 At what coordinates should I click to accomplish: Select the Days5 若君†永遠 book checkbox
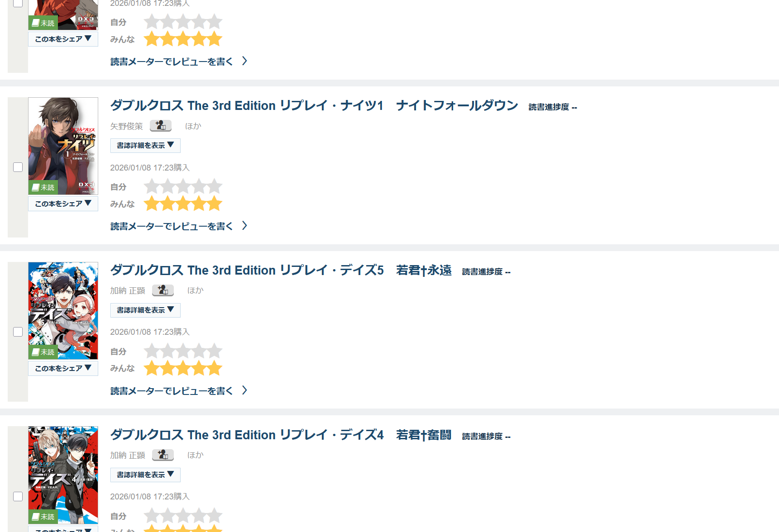coord(18,332)
